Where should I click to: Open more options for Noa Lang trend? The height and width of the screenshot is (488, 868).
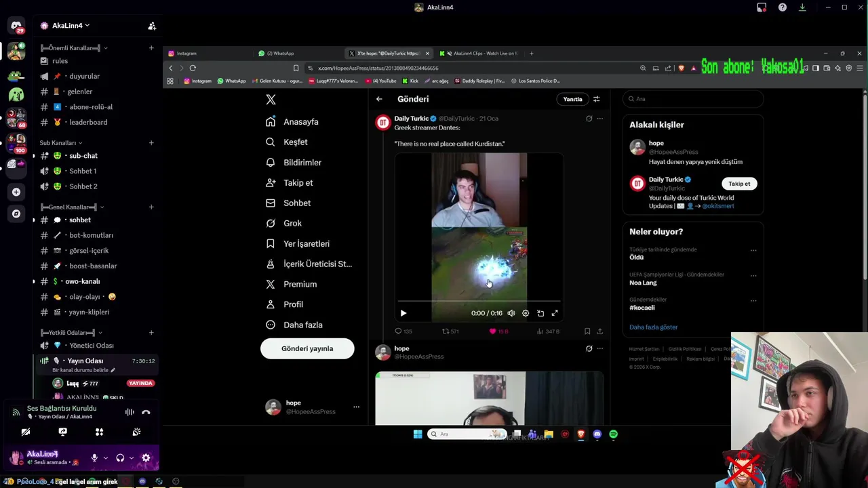click(753, 275)
